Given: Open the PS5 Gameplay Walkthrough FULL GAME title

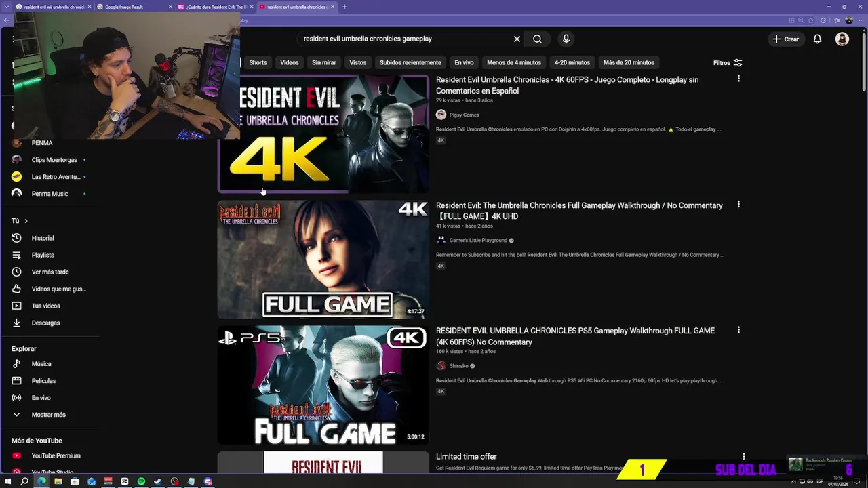Looking at the screenshot, I should point(575,336).
